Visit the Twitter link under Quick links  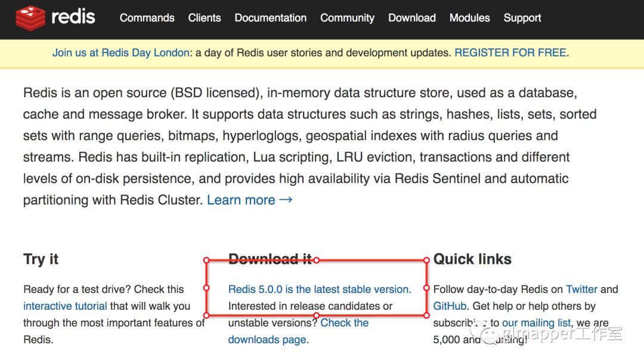[x=581, y=289]
